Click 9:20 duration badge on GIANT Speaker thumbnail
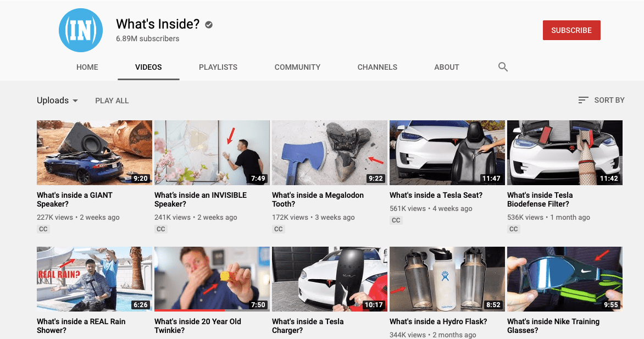 pos(141,179)
